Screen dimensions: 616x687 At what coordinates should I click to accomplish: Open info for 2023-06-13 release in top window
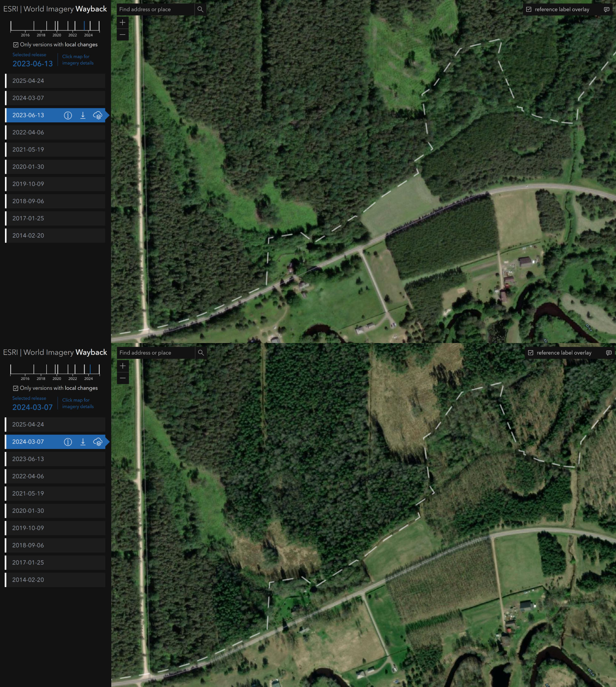point(68,115)
